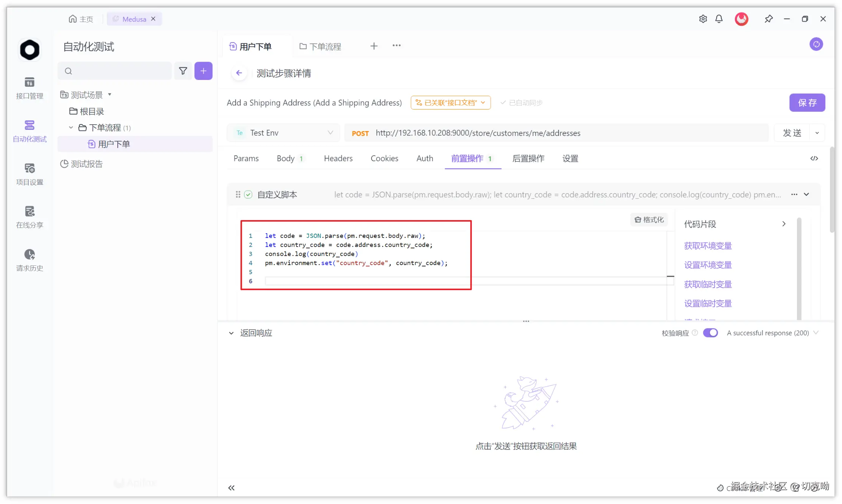The image size is (842, 504).
Task: Click the code view icon at right
Action: [814, 158]
